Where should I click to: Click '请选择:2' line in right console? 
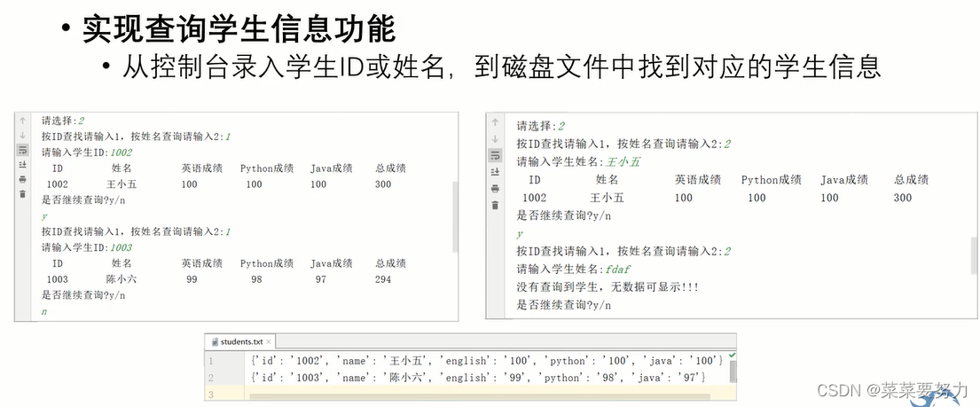541,126
